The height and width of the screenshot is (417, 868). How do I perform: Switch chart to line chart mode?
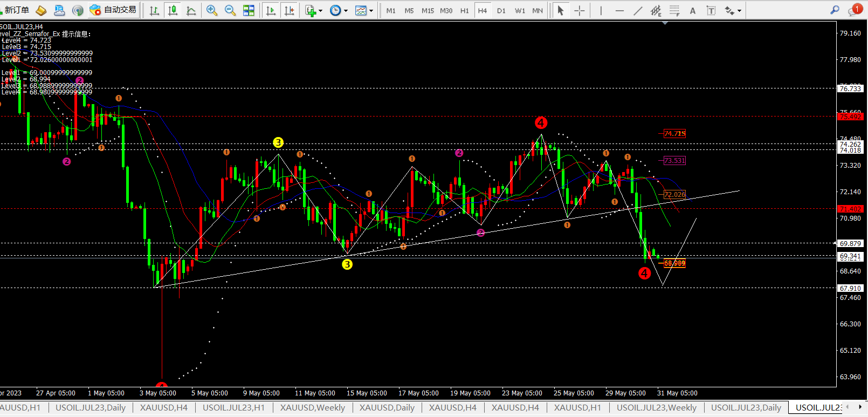click(191, 10)
